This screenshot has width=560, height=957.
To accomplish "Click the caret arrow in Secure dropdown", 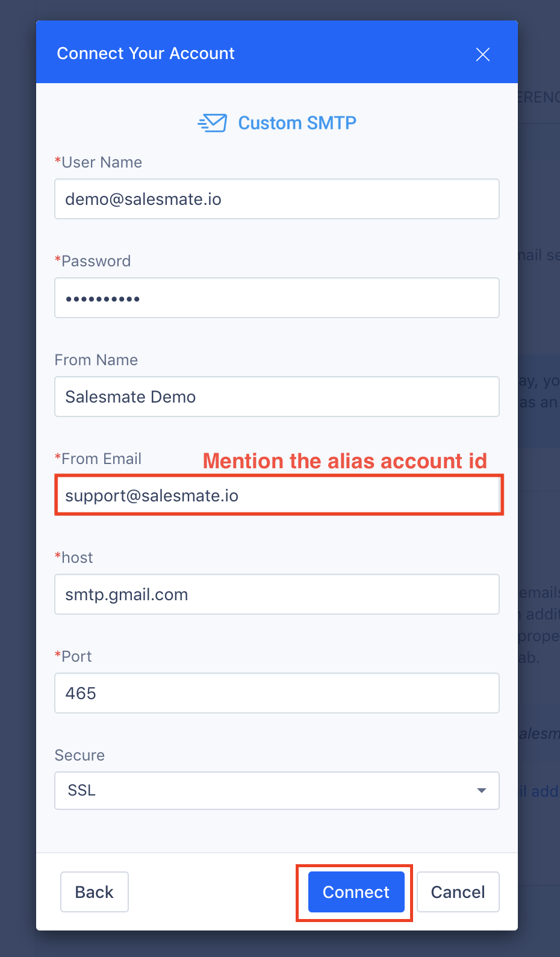I will pos(482,791).
